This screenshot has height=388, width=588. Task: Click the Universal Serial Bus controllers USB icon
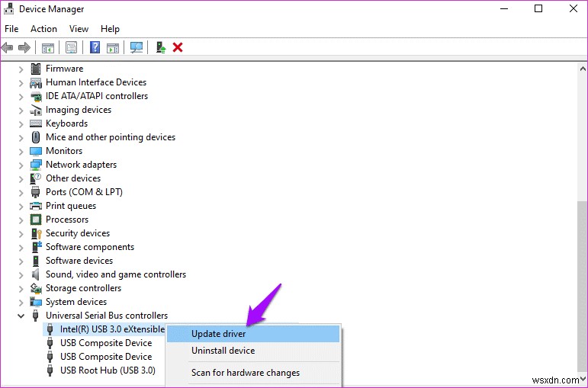36,316
